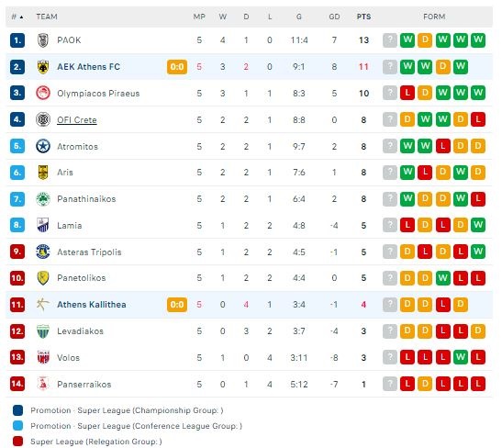Sort table by the # rank arrow
This screenshot has width=502, height=448.
point(17,17)
